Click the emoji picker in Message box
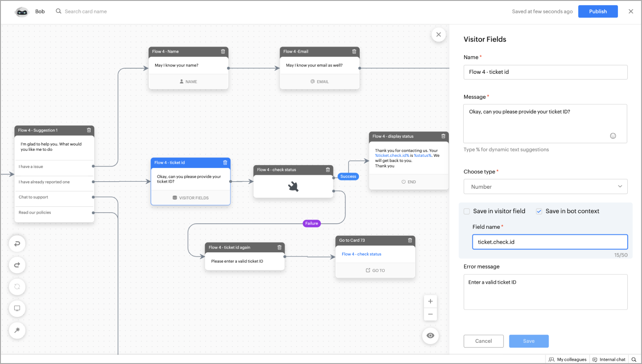The height and width of the screenshot is (364, 642). tap(613, 136)
